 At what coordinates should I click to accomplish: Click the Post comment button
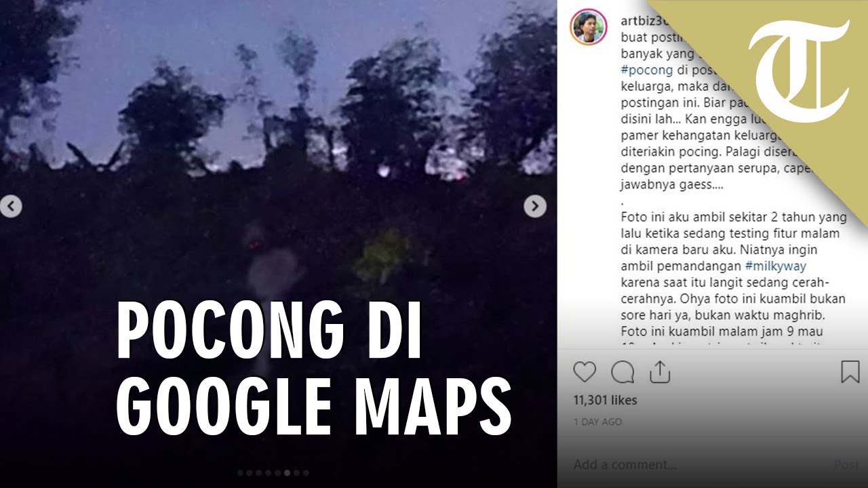pos(848,465)
